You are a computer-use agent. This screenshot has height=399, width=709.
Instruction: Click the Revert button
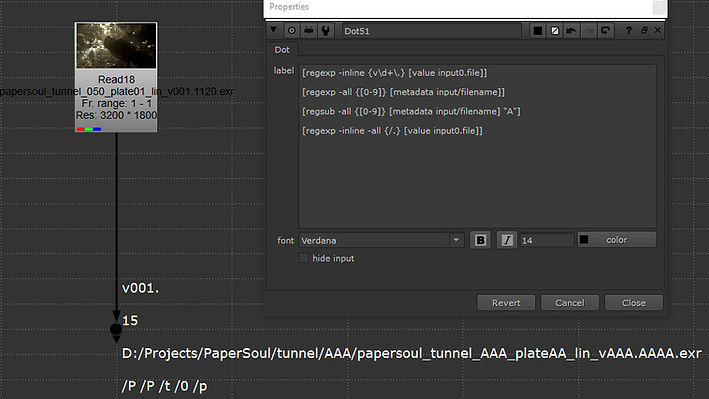[506, 303]
